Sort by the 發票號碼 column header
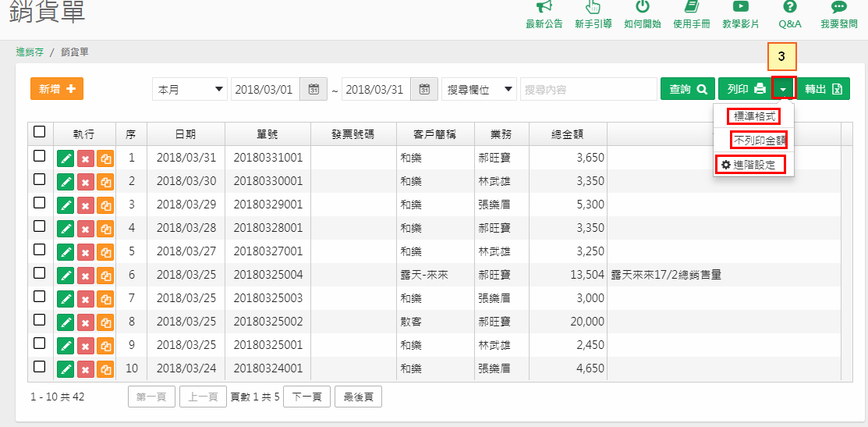The height and width of the screenshot is (427, 868). pyautogui.click(x=354, y=133)
